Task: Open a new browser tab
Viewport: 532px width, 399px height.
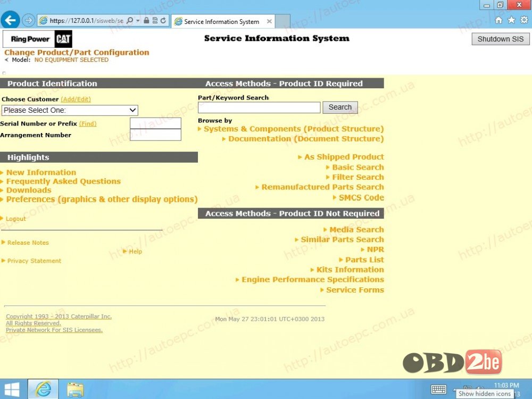Action: [282, 21]
